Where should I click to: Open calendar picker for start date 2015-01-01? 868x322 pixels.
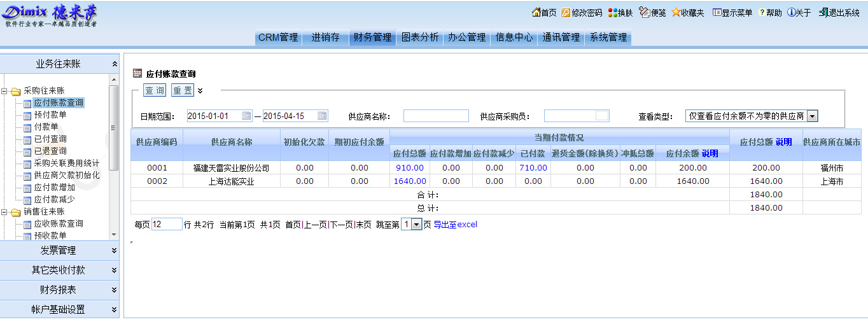tap(247, 116)
